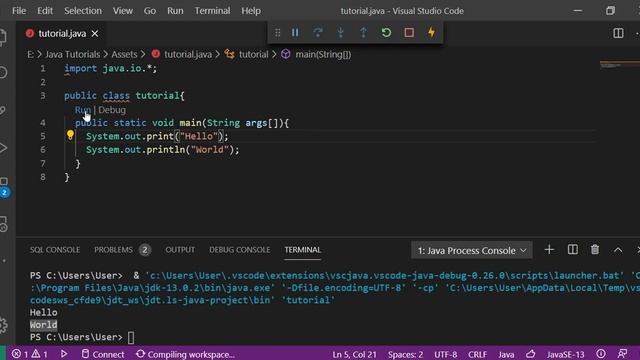Click the Hot Code Replace lightning icon

431,33
